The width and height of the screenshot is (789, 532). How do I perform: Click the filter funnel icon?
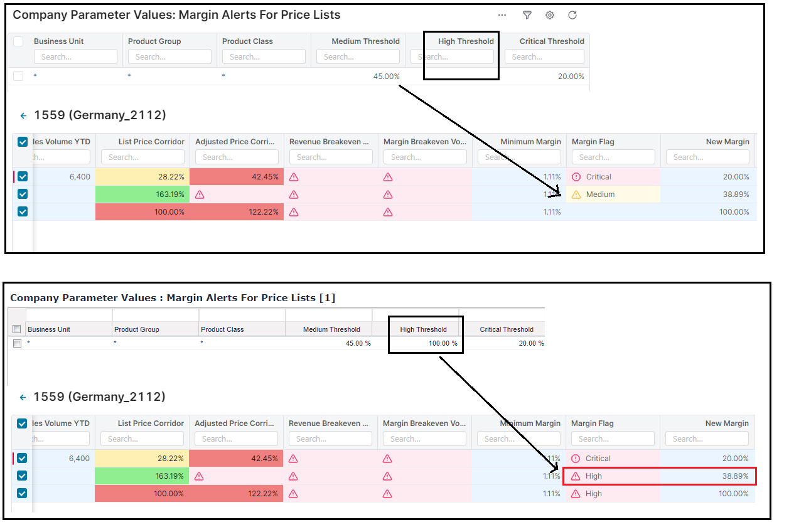(527, 15)
